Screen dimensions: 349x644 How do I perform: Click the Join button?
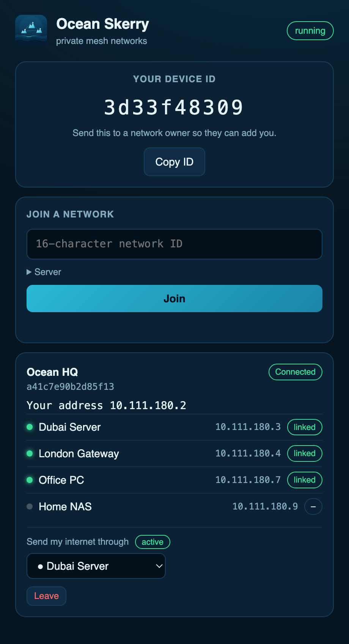tap(174, 299)
